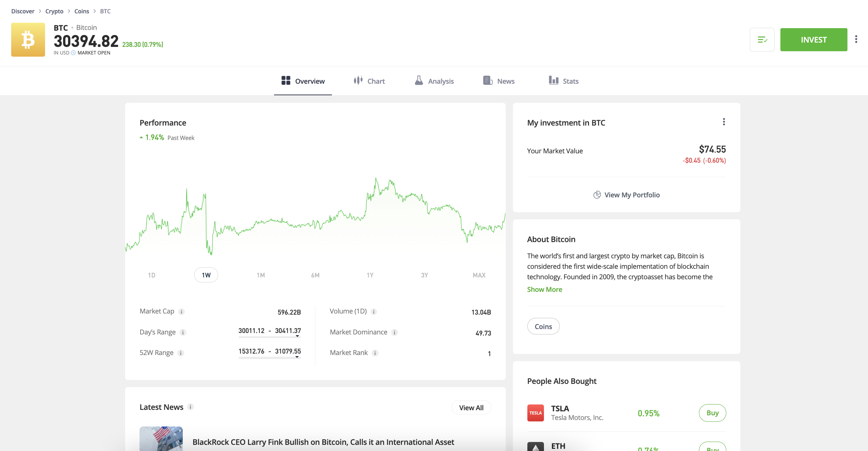Open the three-dot menu next to INVEST

click(x=856, y=39)
